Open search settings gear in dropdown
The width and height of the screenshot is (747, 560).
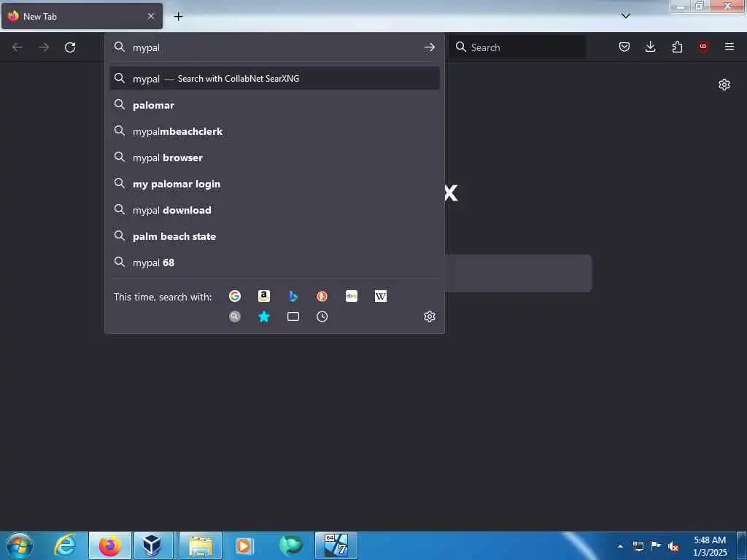coord(430,316)
